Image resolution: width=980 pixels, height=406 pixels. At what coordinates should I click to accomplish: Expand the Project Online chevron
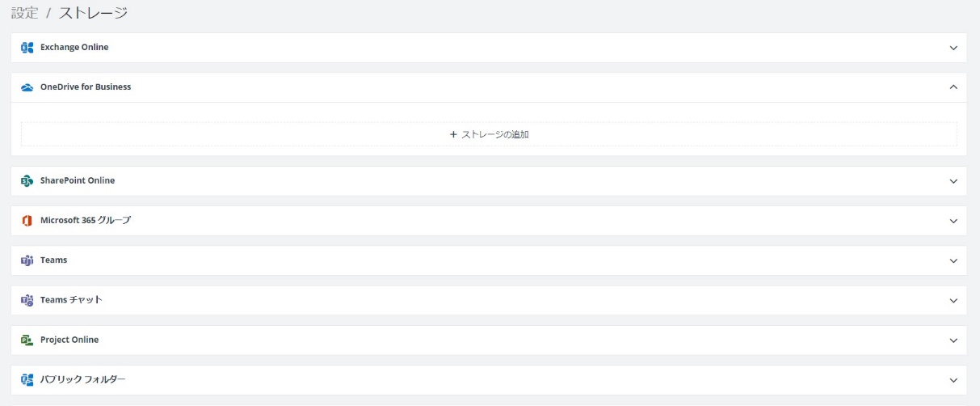[953, 340]
